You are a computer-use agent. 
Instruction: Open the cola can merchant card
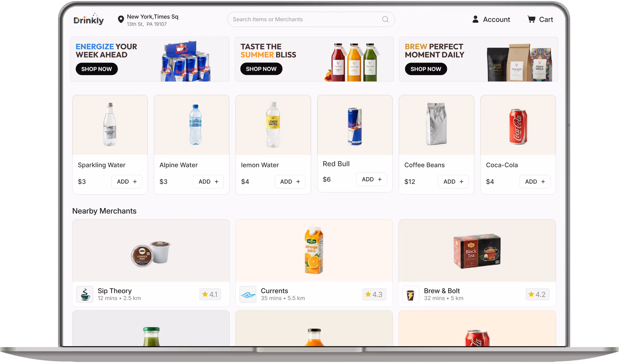(x=477, y=328)
